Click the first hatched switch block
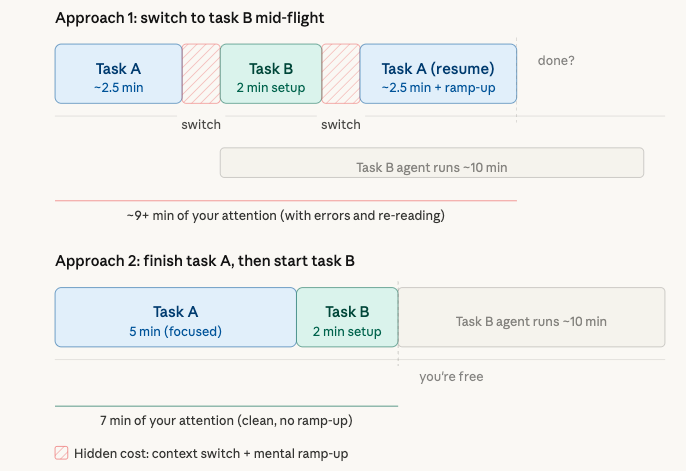The image size is (686, 471). [x=201, y=73]
